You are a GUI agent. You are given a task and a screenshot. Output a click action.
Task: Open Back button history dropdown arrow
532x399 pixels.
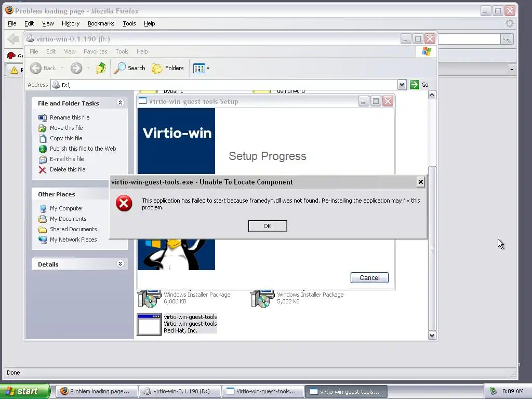62,68
